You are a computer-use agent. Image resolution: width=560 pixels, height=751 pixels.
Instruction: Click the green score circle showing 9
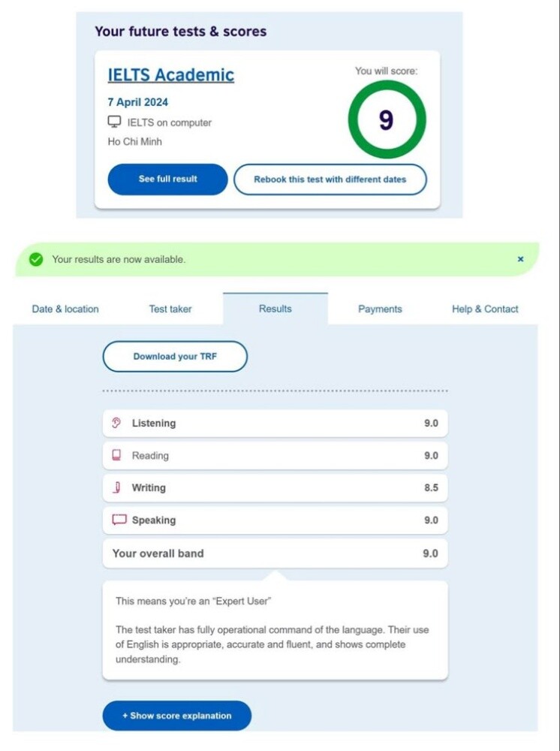387,119
